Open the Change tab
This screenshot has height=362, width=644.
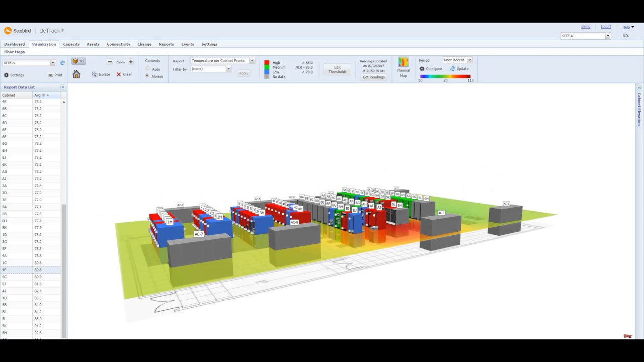click(144, 44)
